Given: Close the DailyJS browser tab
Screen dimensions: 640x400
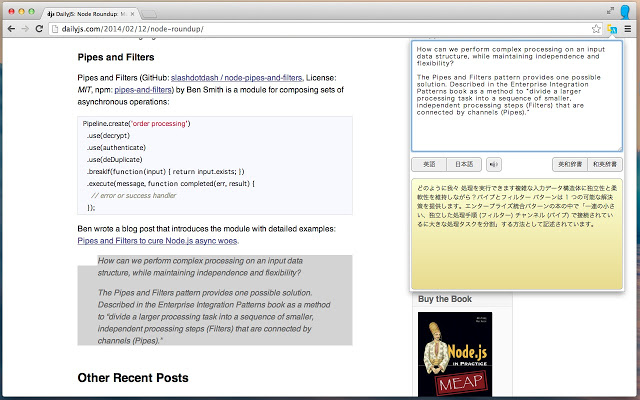Looking at the screenshot, I should pos(132,14).
